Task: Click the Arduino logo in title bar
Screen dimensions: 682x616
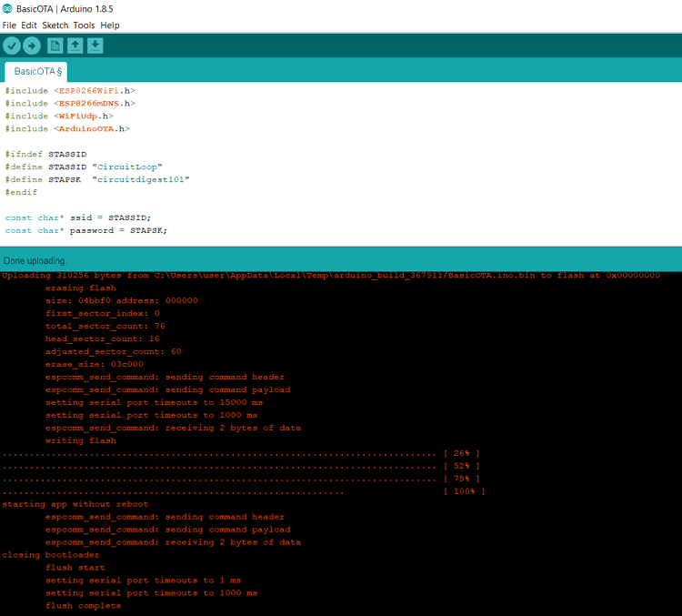Action: pos(7,8)
